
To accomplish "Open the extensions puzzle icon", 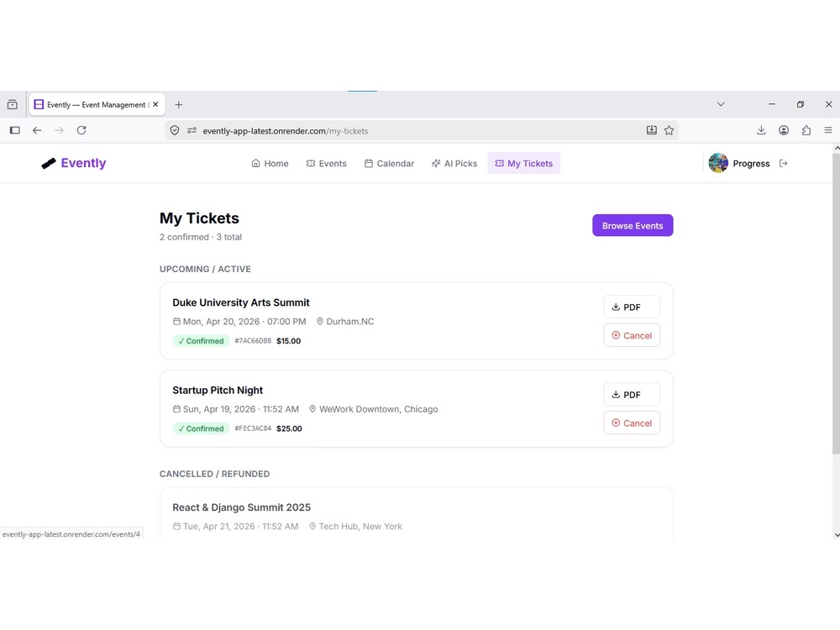I will tap(806, 130).
